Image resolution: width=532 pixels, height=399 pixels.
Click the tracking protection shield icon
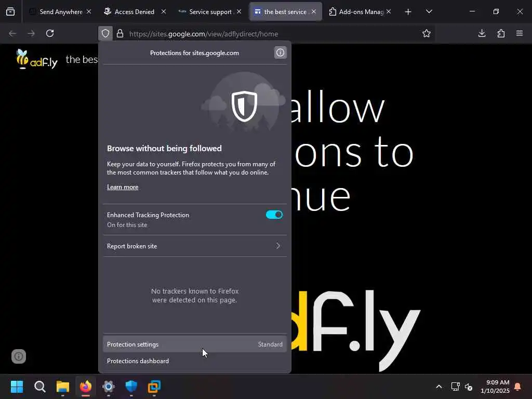tap(105, 34)
